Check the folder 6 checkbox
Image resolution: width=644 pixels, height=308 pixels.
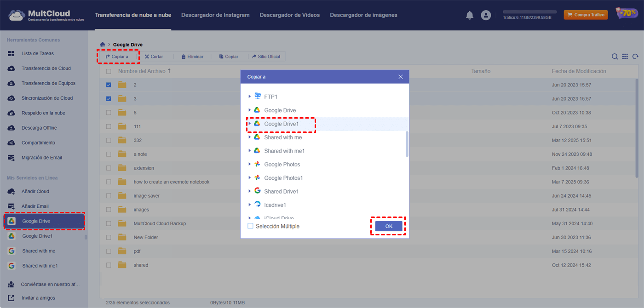[x=109, y=113]
